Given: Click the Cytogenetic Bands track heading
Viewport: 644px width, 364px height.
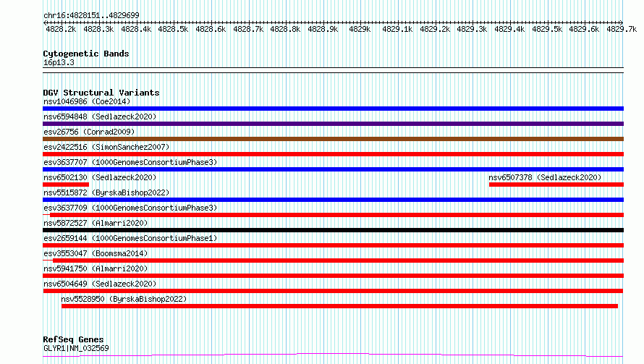Looking at the screenshot, I should [86, 54].
